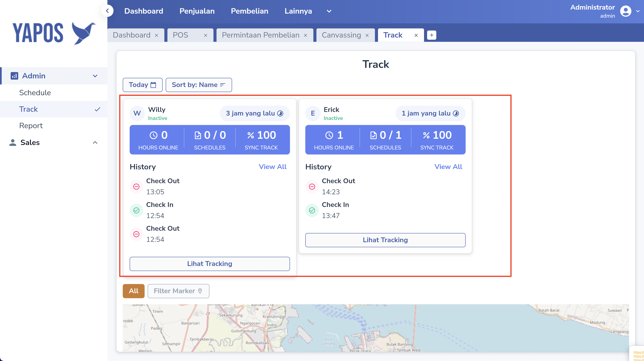644x361 pixels.
Task: Select the Track sidebar item
Action: [29, 109]
